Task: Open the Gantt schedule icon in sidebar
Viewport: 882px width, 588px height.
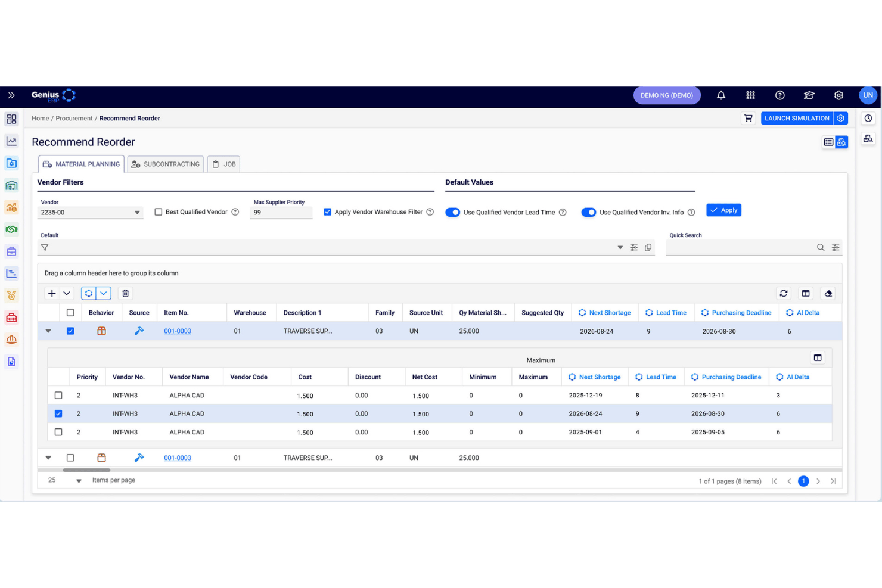Action: pyautogui.click(x=11, y=273)
